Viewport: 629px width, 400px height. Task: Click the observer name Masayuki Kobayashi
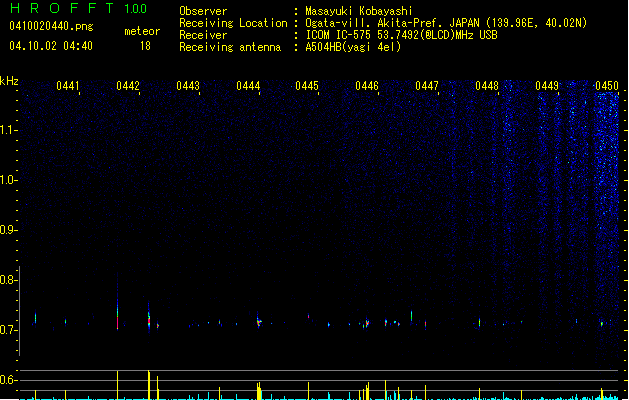click(x=359, y=11)
